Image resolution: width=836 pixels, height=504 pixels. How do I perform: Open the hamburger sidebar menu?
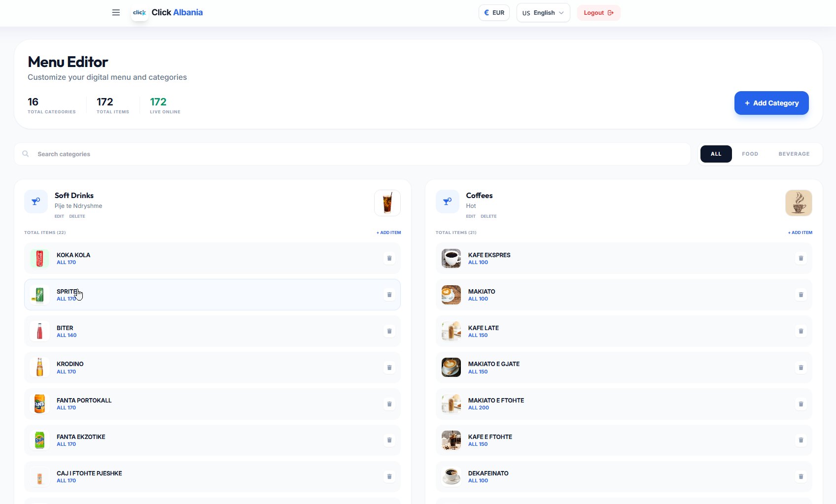click(116, 13)
